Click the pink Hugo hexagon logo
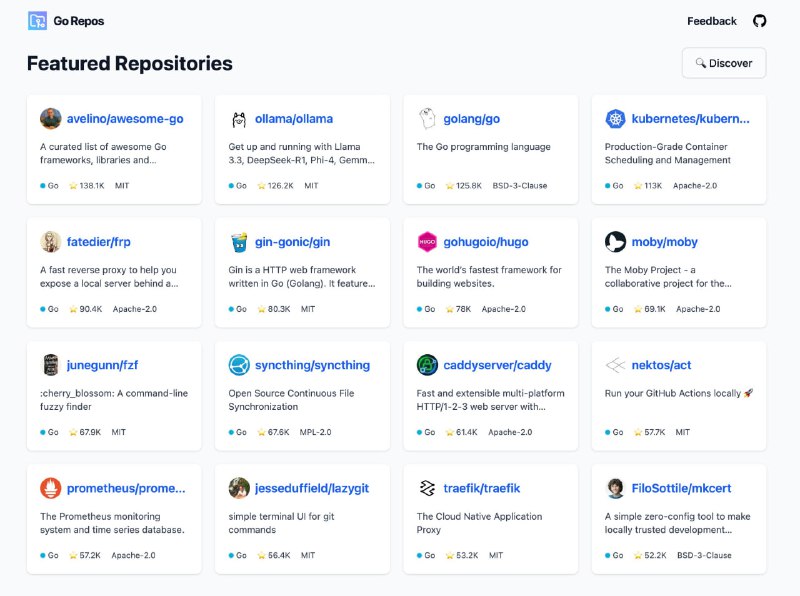The height and width of the screenshot is (596, 800). 427,242
